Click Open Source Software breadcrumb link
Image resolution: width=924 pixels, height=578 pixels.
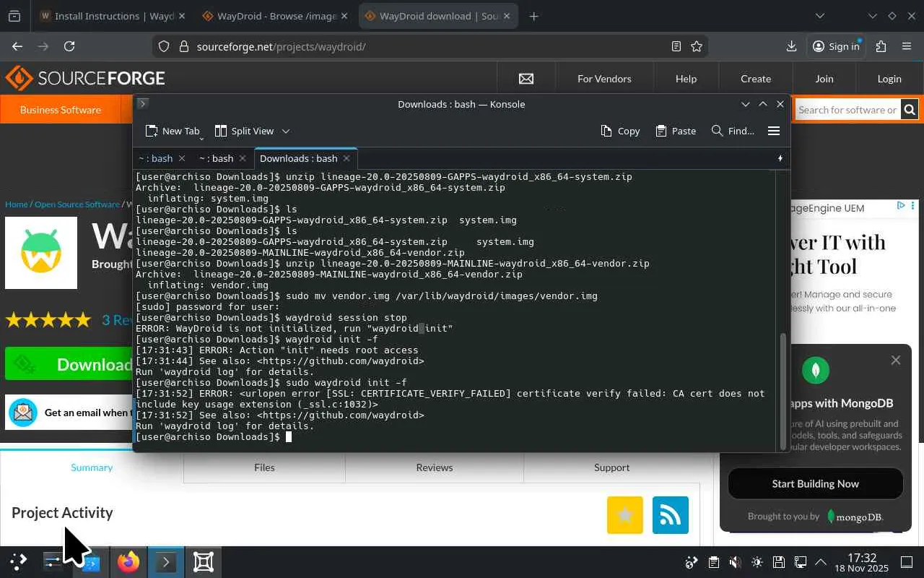[77, 204]
